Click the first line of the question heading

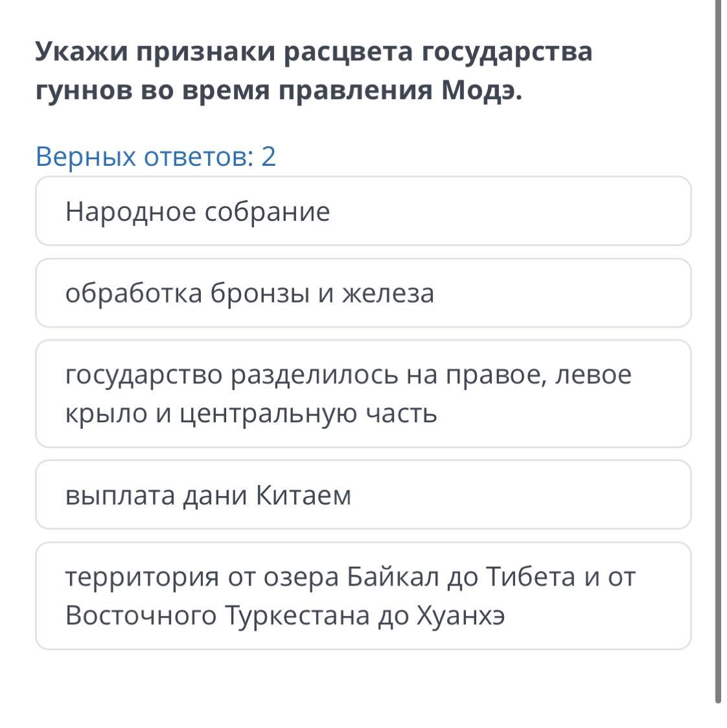[314, 51]
